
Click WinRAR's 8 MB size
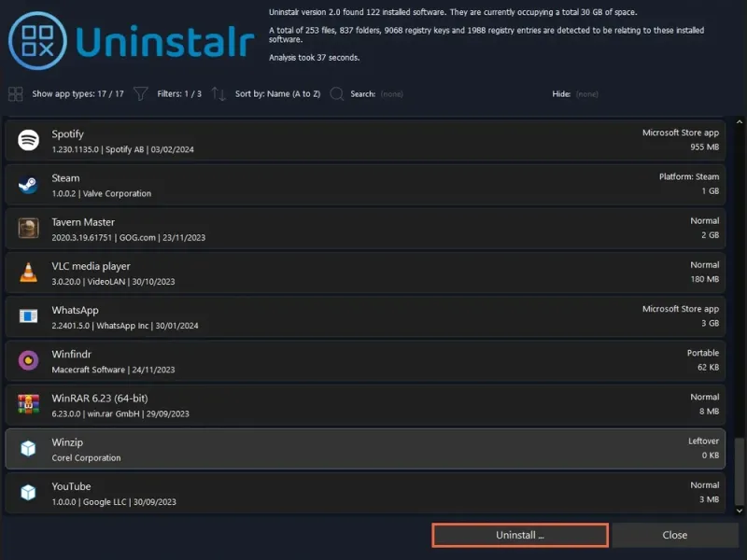point(709,412)
